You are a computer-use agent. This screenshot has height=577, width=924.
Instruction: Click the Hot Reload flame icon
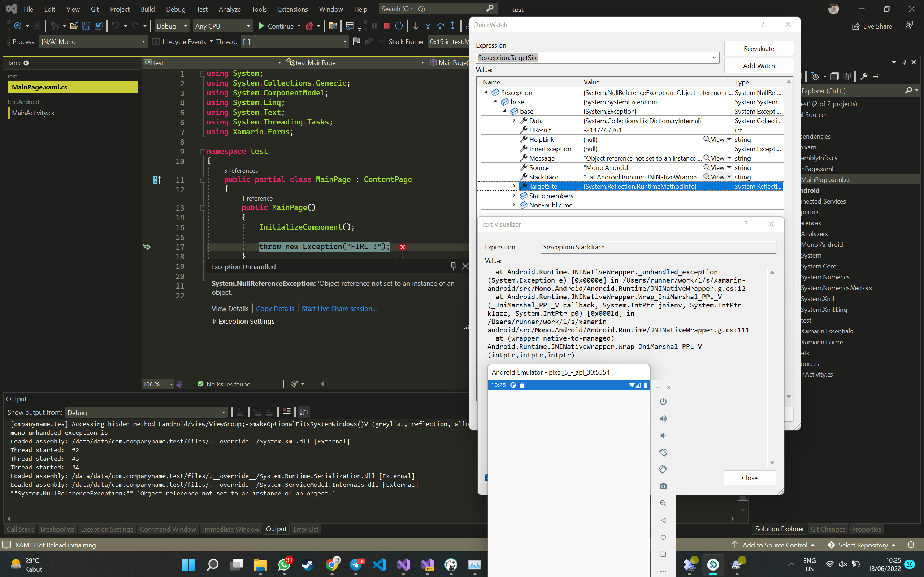point(310,26)
